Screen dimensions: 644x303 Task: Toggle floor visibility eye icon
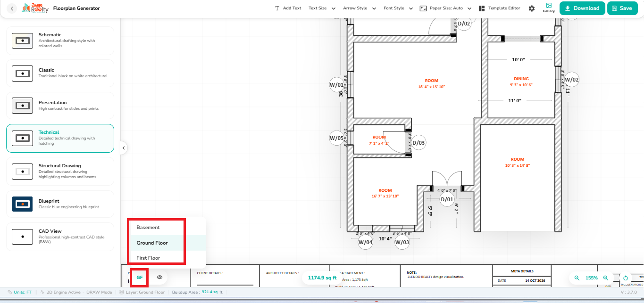160,278
